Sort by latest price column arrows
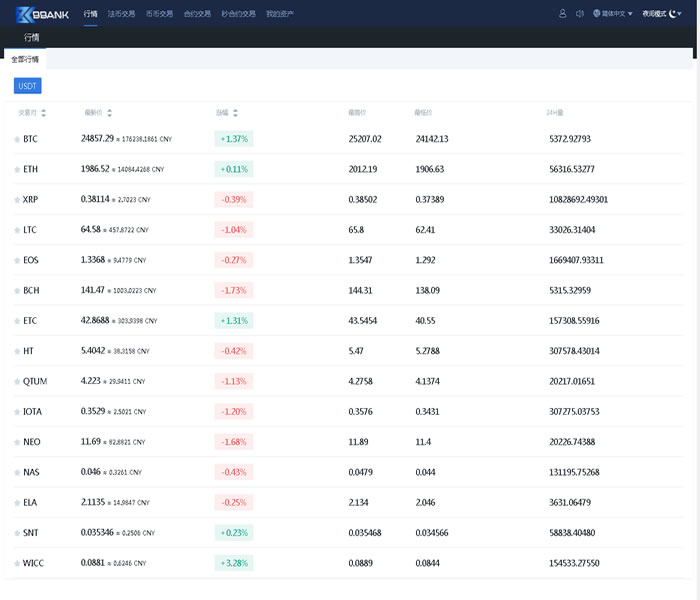This screenshot has height=600, width=700. click(110, 113)
